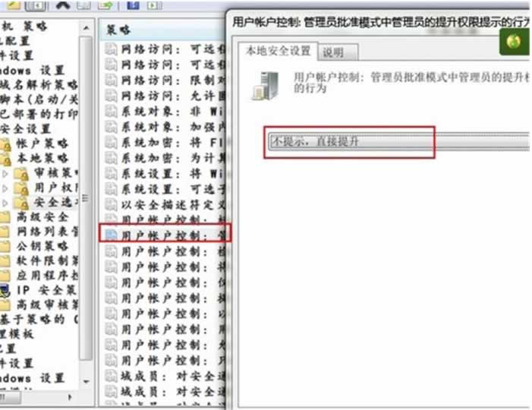Select the 审核策略 tree item
532x410 pixels.
[55, 173]
